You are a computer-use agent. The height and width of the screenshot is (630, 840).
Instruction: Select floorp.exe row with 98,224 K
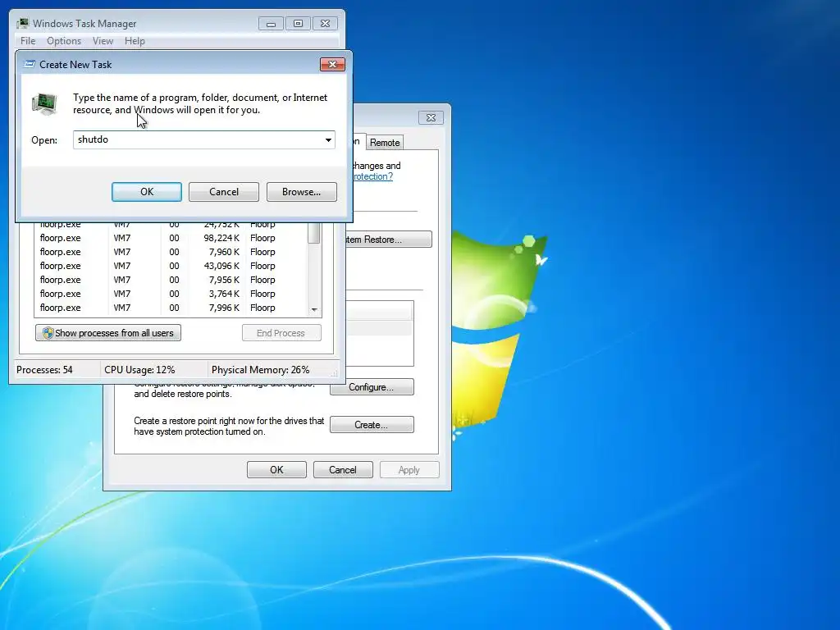click(x=171, y=238)
